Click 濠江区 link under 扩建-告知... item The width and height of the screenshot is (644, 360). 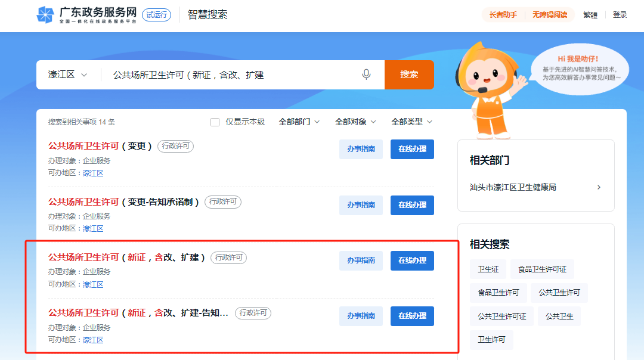(x=93, y=340)
